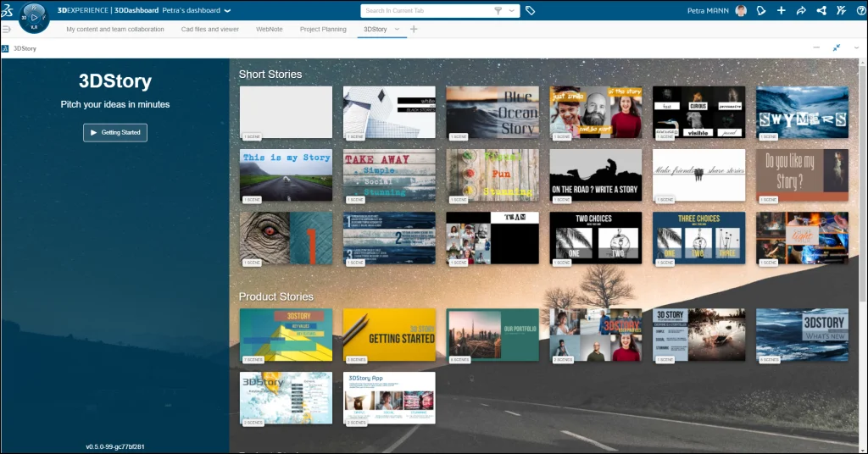Screen dimensions: 868x454
Task: Click the tag icon beside search bar
Action: 531,11
